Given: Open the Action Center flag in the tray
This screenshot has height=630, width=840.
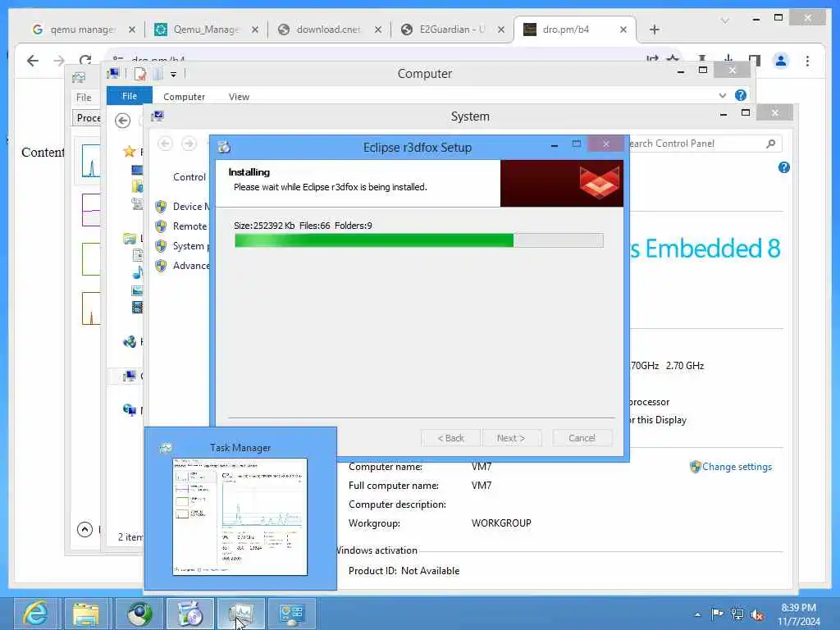Looking at the screenshot, I should [x=717, y=614].
